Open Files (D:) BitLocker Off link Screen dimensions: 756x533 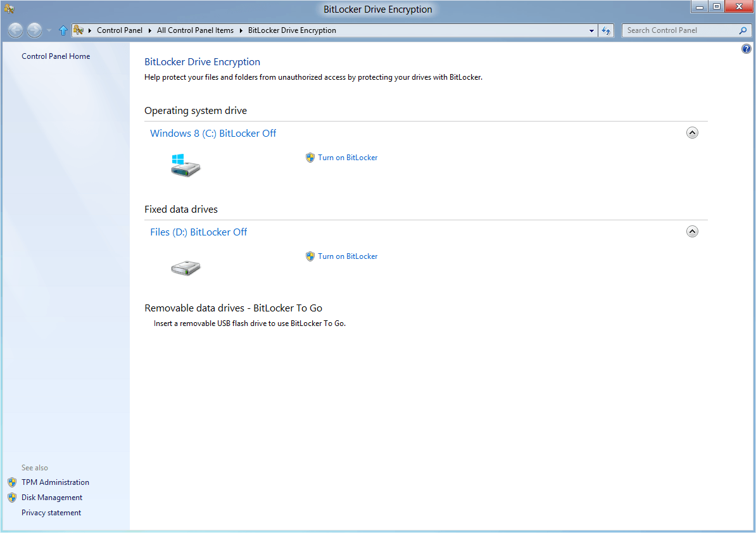(x=199, y=232)
